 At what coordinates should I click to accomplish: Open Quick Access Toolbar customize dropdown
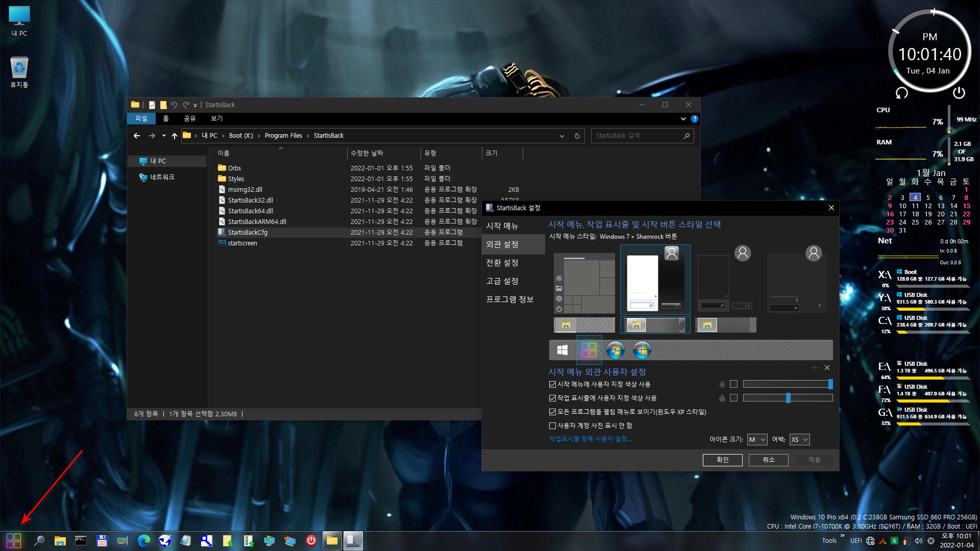pos(195,105)
